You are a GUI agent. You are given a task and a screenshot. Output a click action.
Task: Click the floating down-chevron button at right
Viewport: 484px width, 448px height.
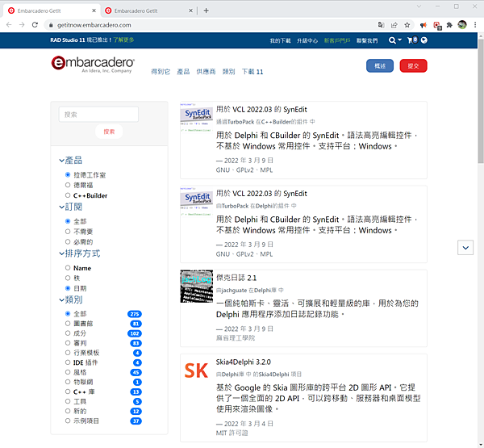pyautogui.click(x=465, y=248)
